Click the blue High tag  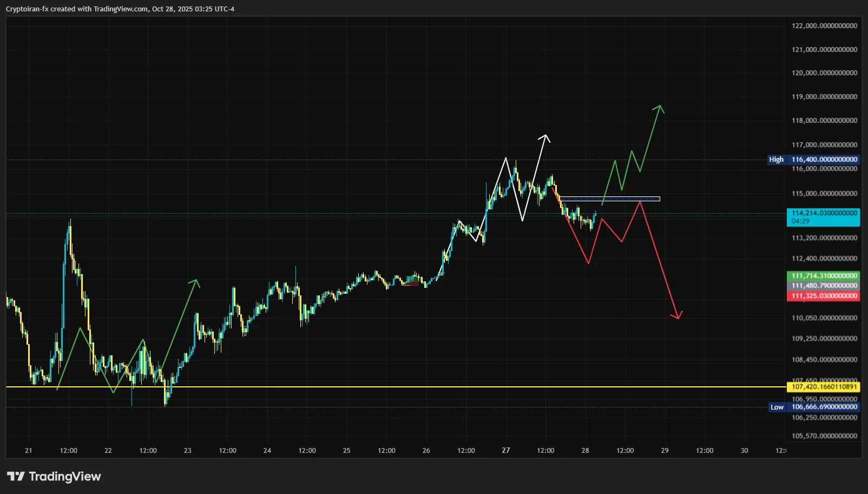776,160
